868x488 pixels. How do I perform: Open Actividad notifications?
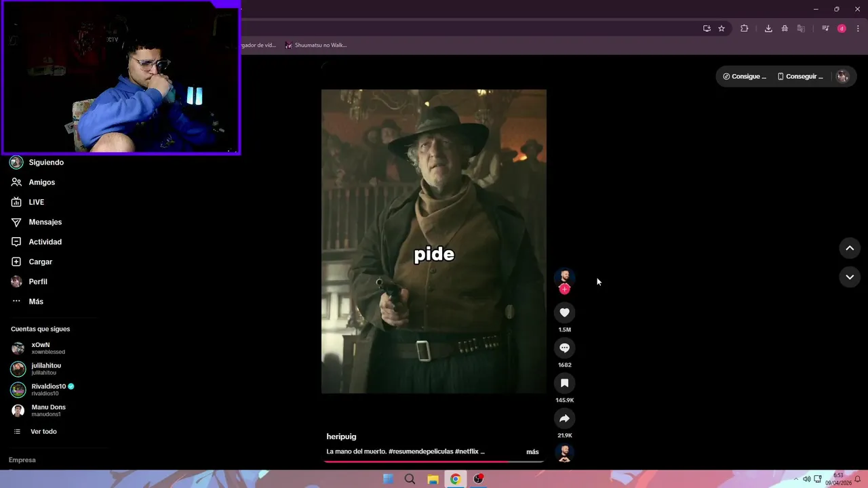point(45,242)
